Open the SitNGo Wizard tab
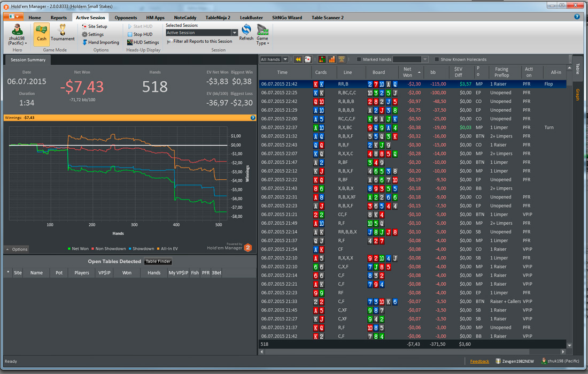Viewport: 588px width, 374px height. tap(287, 18)
